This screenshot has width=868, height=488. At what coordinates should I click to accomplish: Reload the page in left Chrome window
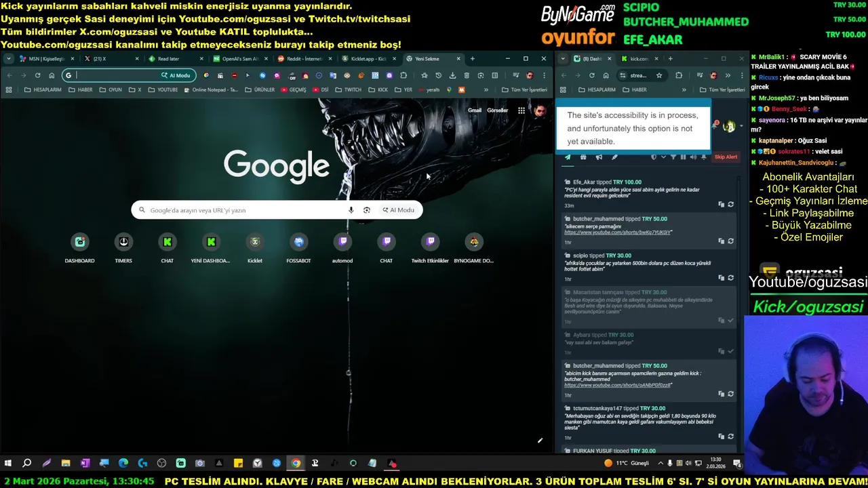[x=37, y=75]
